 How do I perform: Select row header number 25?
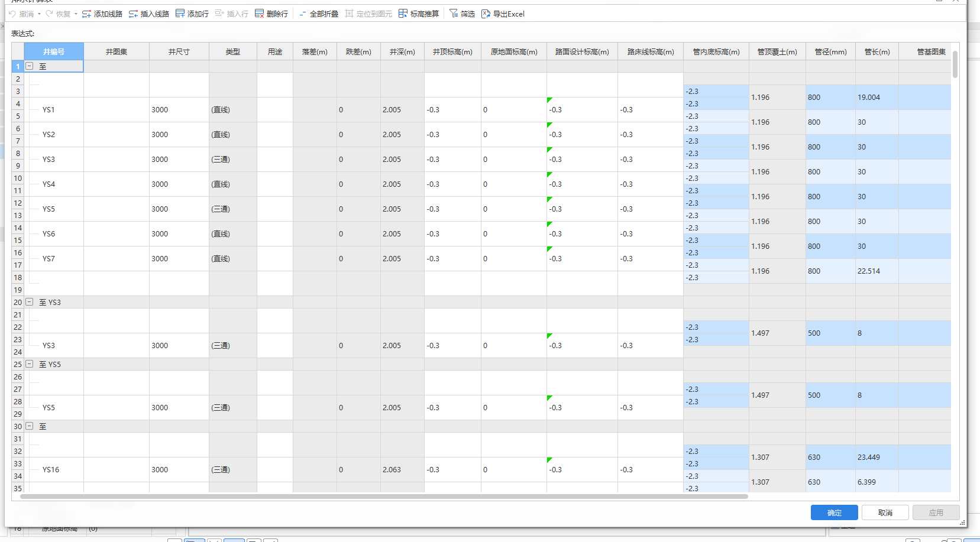pos(18,364)
